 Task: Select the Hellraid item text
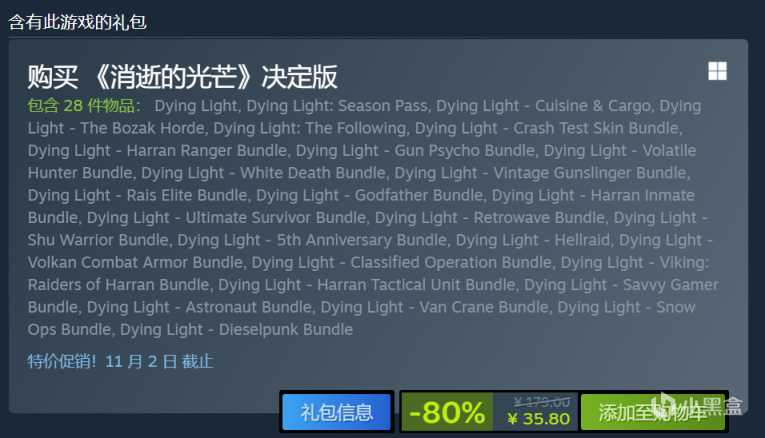[x=583, y=240]
